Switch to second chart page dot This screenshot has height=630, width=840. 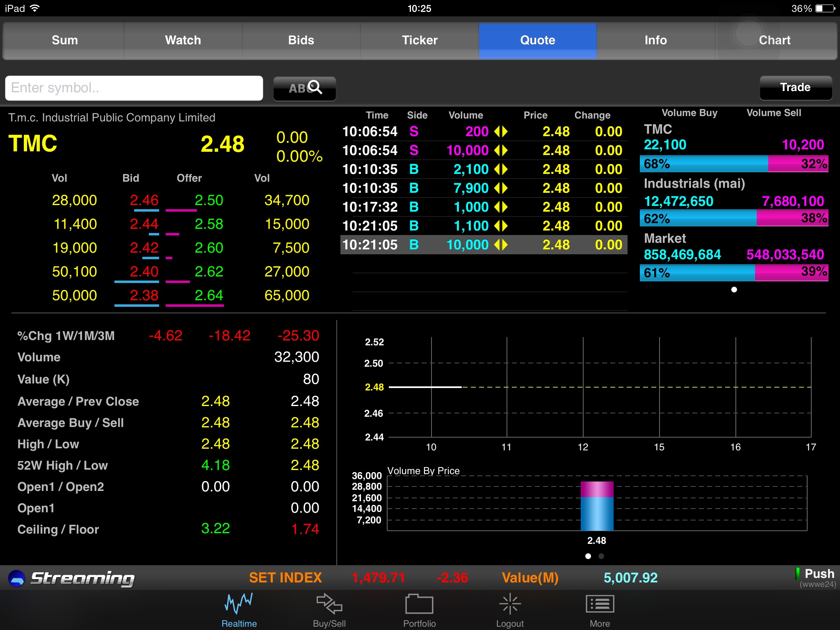[x=601, y=556]
